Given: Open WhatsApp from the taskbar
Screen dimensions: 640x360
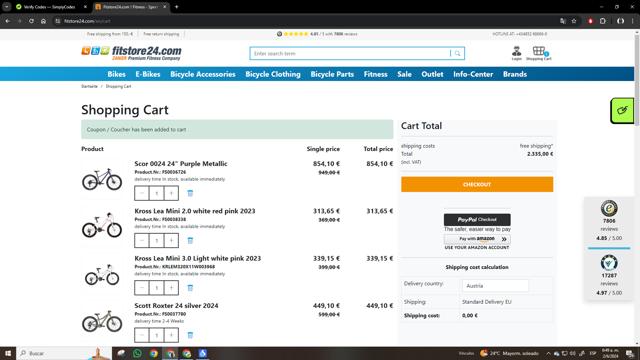Looking at the screenshot, I should coord(137,353).
